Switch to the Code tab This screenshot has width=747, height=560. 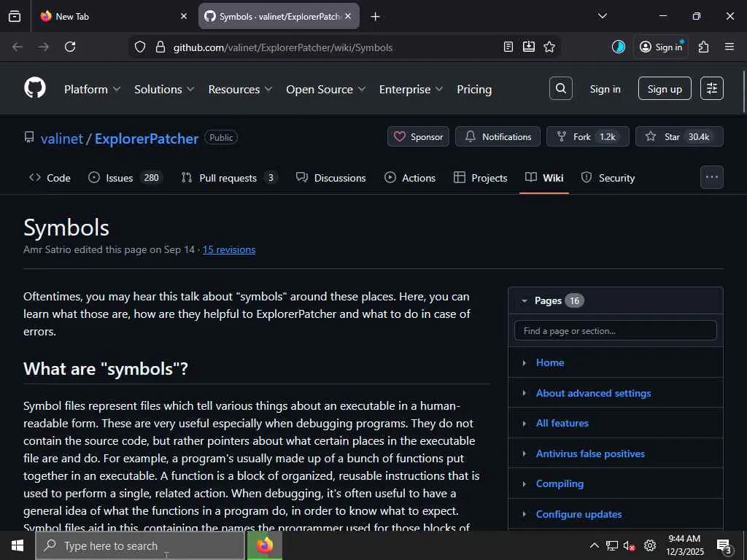click(x=50, y=178)
